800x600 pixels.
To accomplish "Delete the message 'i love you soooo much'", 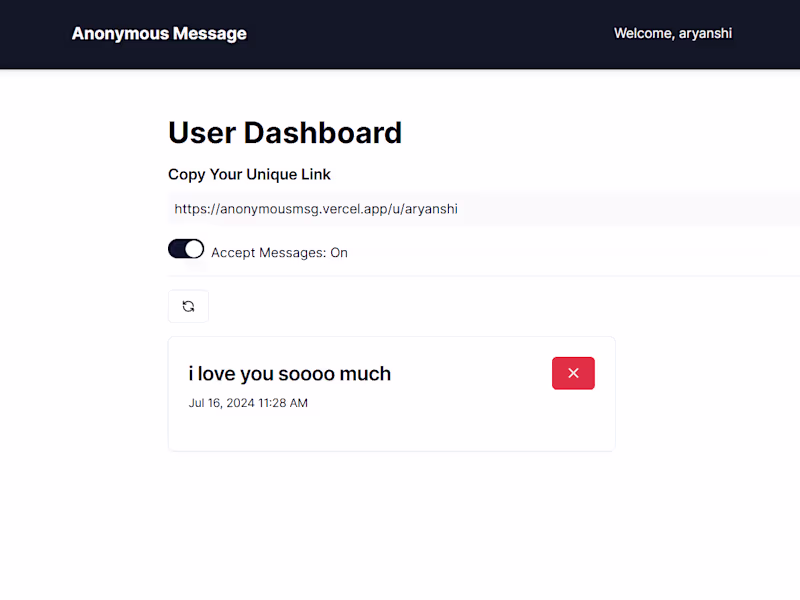I will tap(573, 372).
